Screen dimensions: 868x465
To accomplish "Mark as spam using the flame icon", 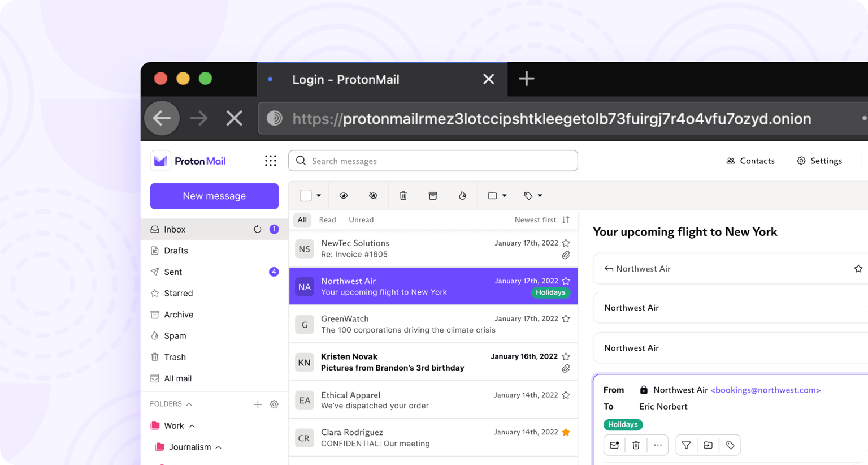I will [x=462, y=196].
